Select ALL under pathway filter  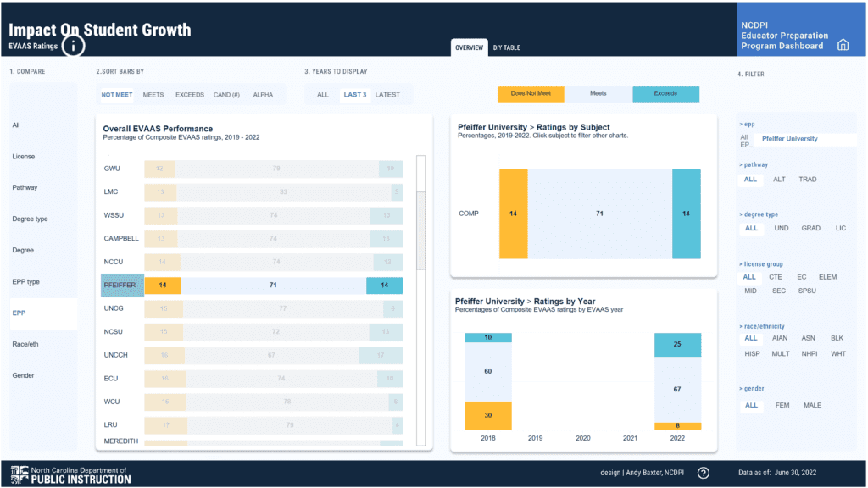(x=750, y=180)
